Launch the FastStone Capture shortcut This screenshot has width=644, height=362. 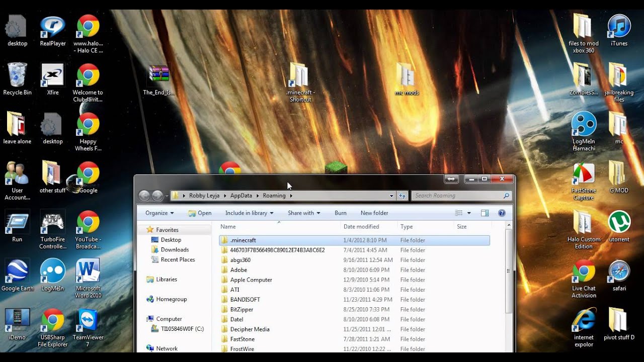click(x=584, y=181)
